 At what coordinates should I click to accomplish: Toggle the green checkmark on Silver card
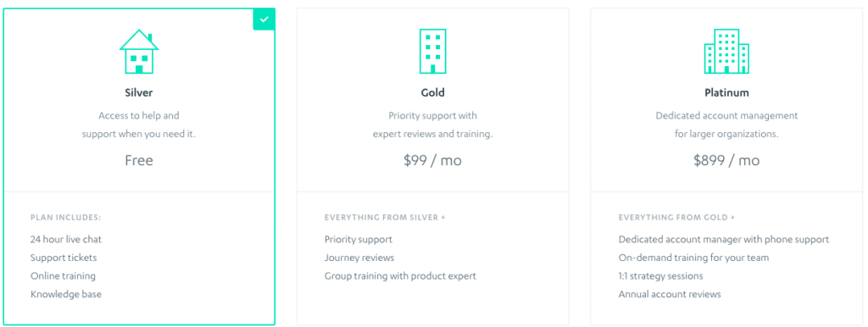coord(264,19)
